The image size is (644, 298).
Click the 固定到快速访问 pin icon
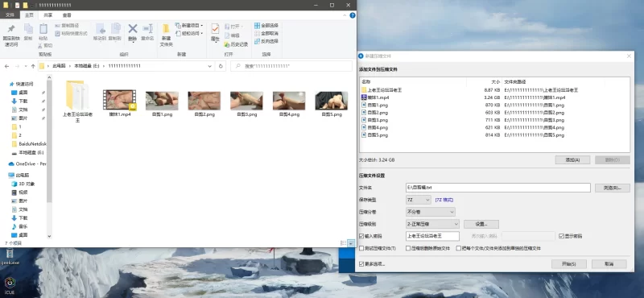pyautogui.click(x=11, y=29)
